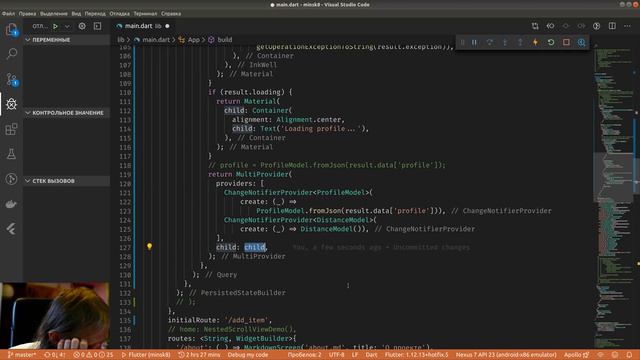640x360 pixels.
Task: Click the sync changes status item
Action: click(x=55, y=355)
